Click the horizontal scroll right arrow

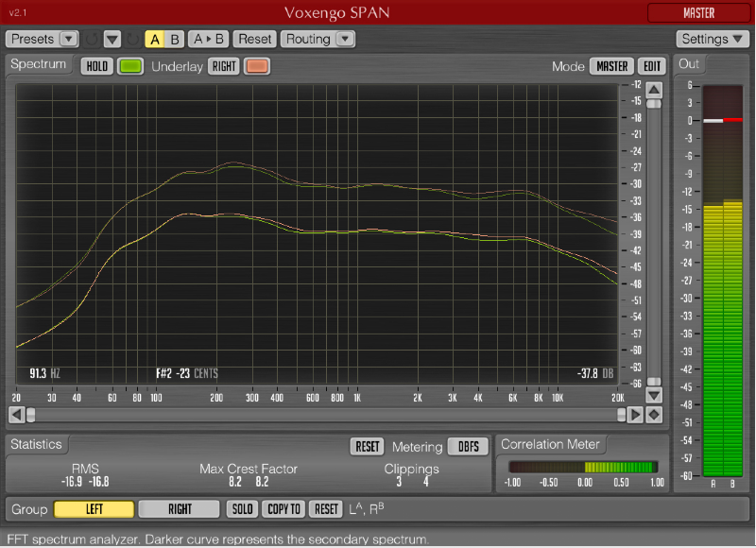tap(636, 414)
